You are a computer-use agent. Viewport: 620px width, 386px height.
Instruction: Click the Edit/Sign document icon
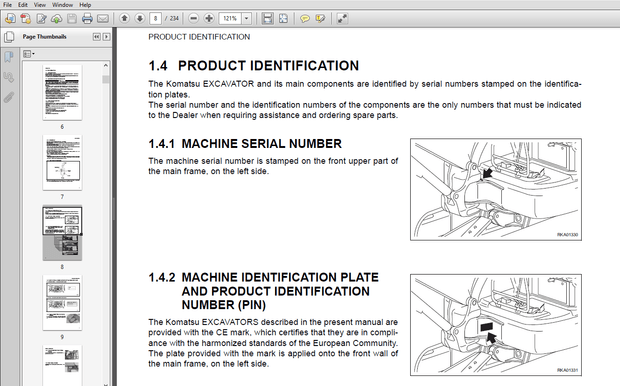pyautogui.click(x=41, y=18)
